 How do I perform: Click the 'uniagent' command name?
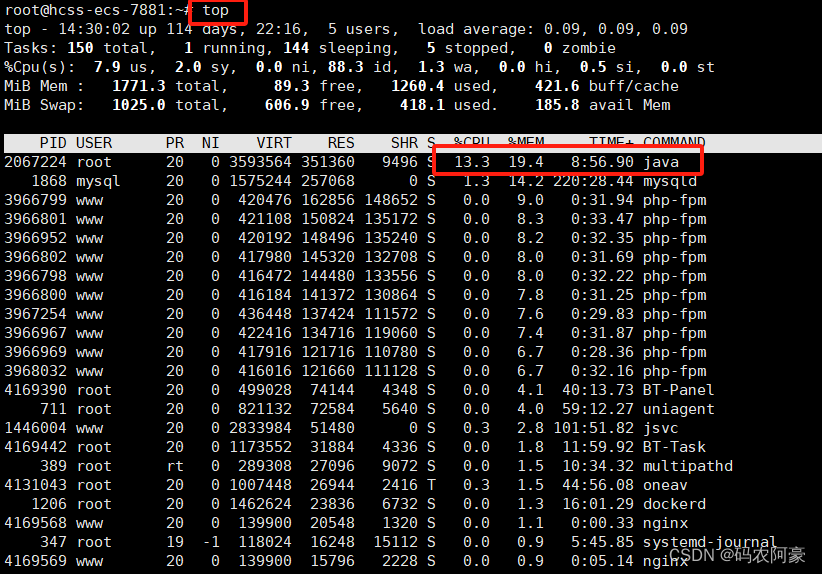678,409
